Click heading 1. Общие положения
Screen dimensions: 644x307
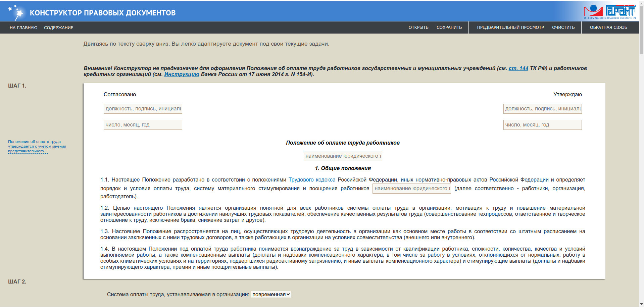(343, 168)
